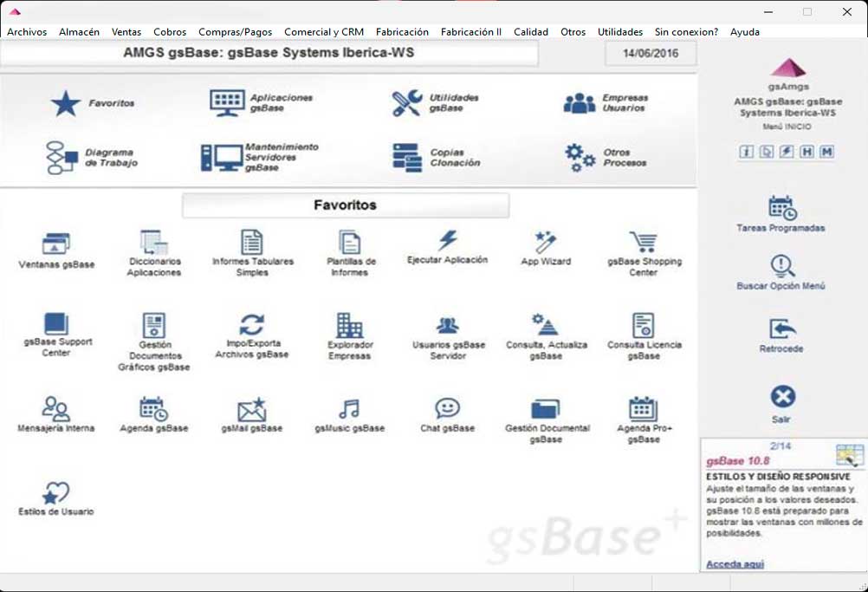868x592 pixels.
Task: Open Chat gsBase
Action: click(x=447, y=415)
